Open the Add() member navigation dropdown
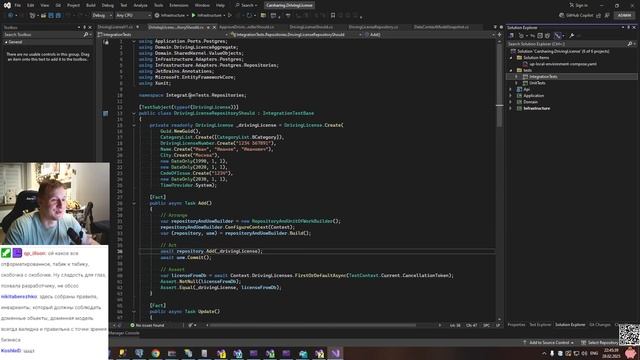Viewport: 640px width, 360px height. [429, 35]
